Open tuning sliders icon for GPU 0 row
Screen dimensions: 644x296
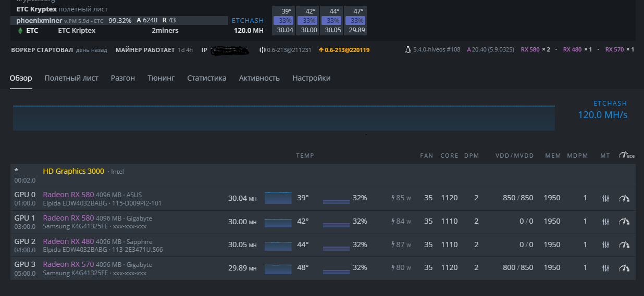click(x=605, y=198)
